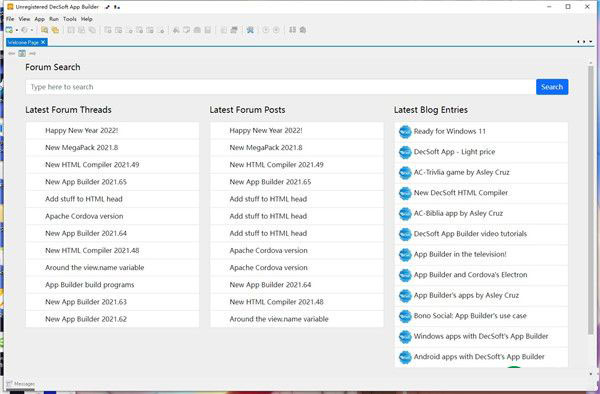Click the yellow Open app folder icon with magnifier
This screenshot has width=600, height=394.
44,30
